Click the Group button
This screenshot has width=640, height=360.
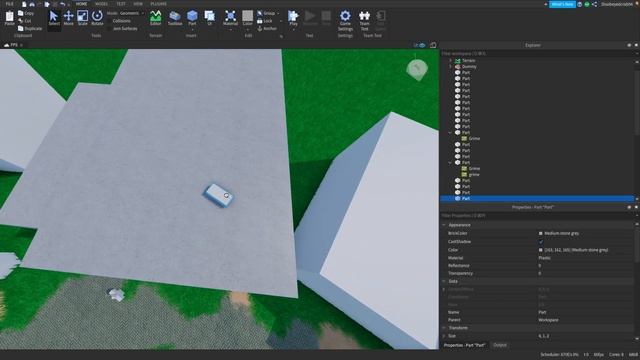pyautogui.click(x=266, y=13)
